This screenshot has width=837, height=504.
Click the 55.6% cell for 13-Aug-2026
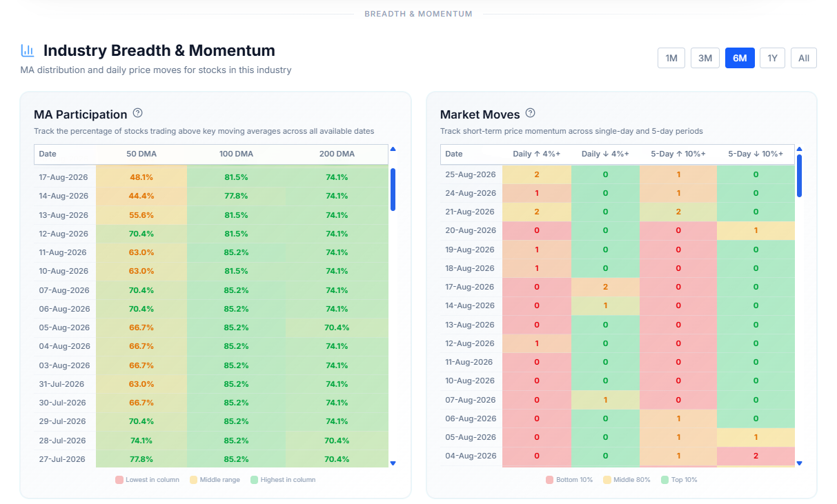[141, 215]
